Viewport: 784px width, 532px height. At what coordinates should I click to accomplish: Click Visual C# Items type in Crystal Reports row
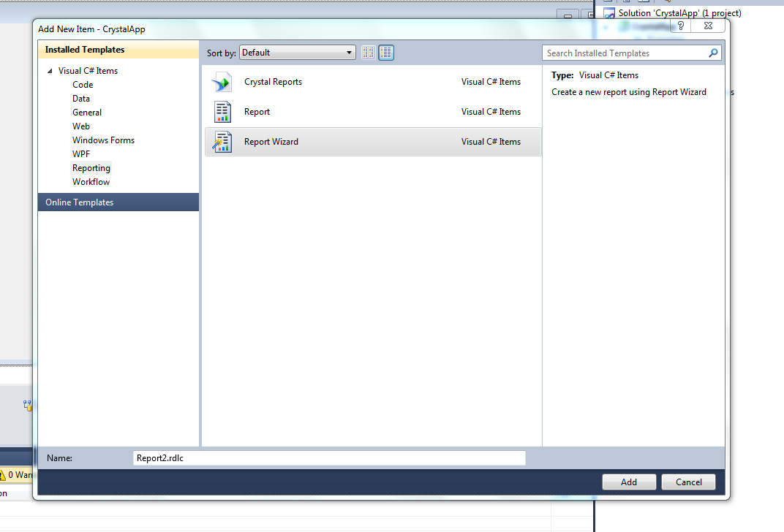coord(491,82)
